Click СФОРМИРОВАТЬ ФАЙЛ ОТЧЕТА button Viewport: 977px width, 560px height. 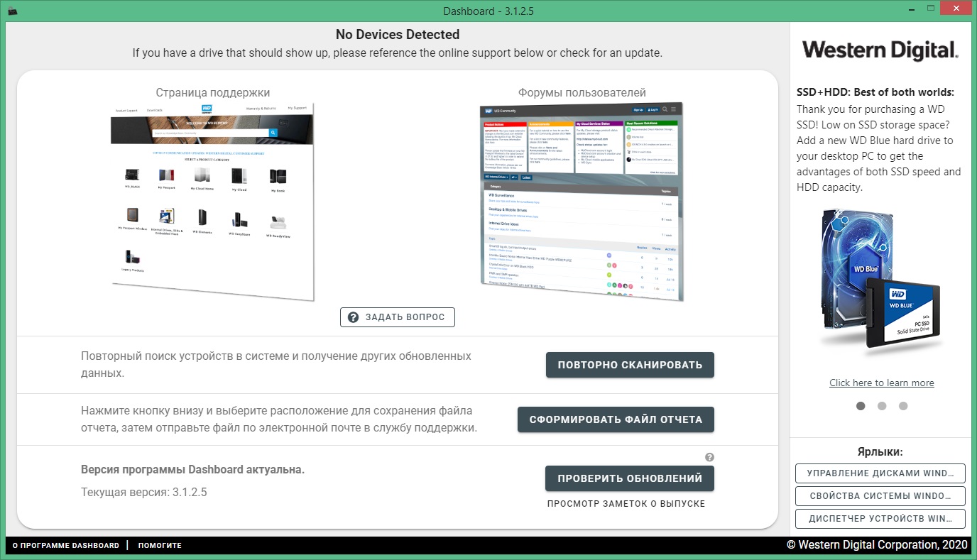(x=616, y=419)
